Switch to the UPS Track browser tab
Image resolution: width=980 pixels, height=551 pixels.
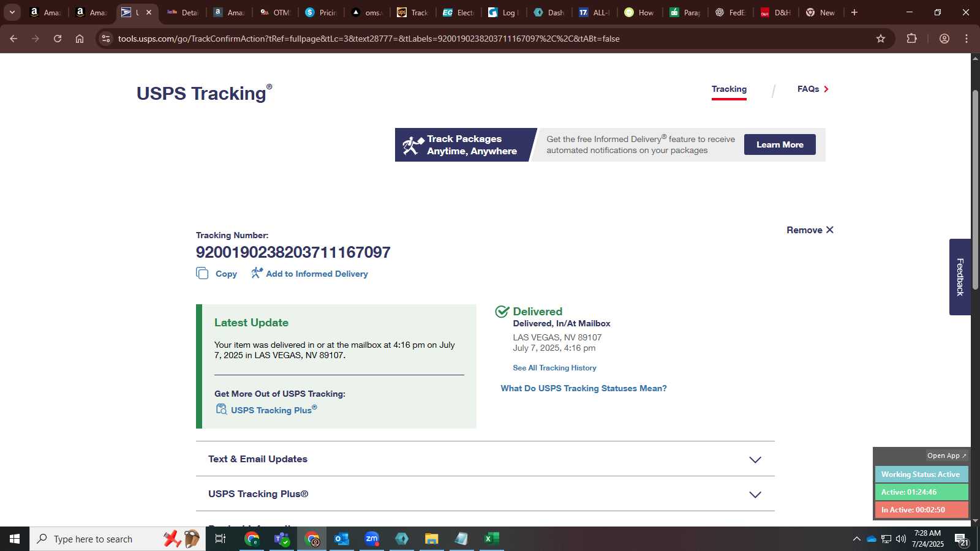pyautogui.click(x=413, y=12)
